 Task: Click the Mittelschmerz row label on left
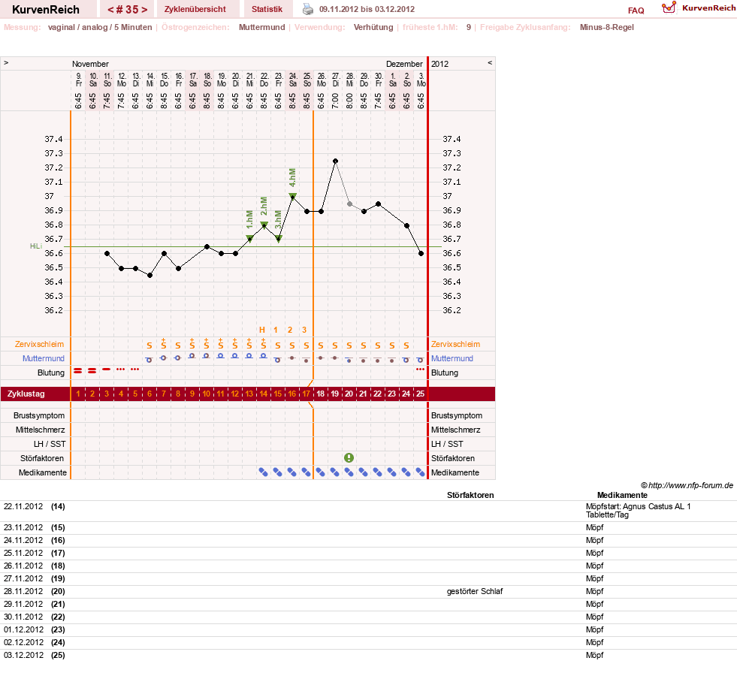coord(41,430)
